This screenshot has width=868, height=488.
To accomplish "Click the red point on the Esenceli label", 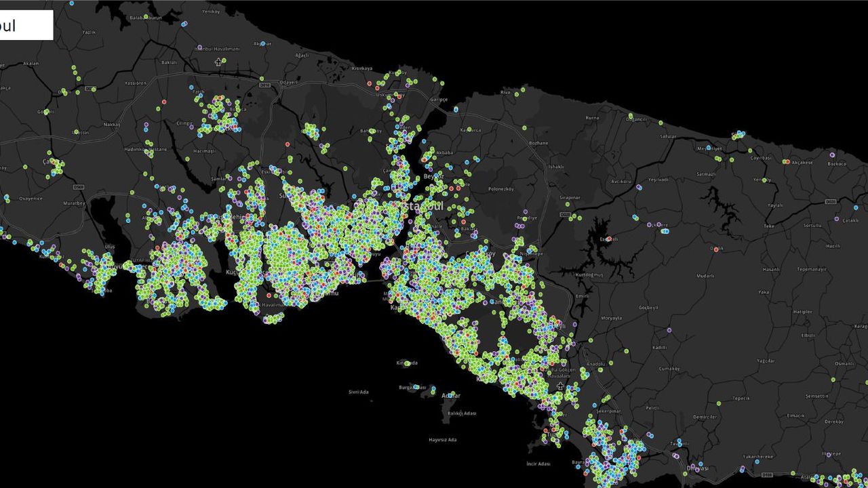I will [609, 239].
